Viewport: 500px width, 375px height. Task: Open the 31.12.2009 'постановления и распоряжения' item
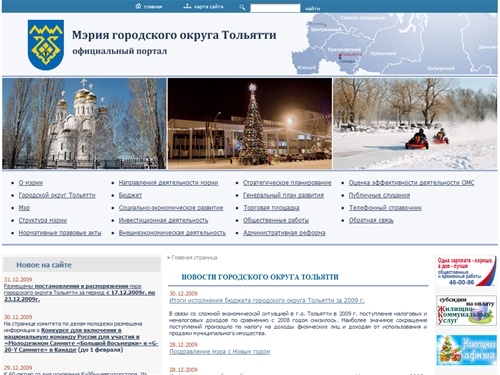tap(79, 292)
